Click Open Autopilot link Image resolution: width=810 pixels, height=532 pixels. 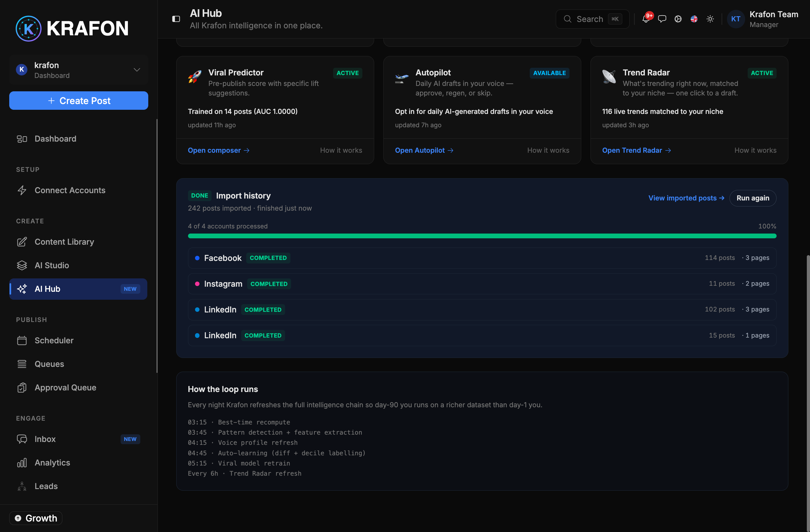424,150
